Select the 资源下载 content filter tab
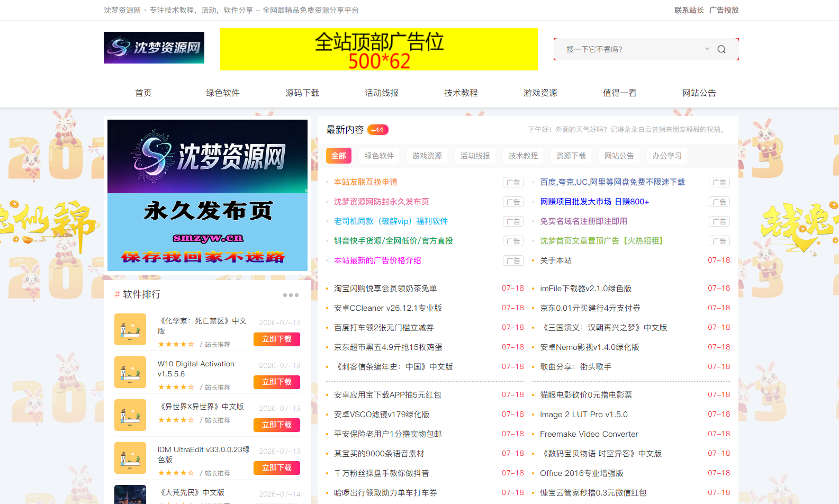The height and width of the screenshot is (504, 839). coord(571,156)
